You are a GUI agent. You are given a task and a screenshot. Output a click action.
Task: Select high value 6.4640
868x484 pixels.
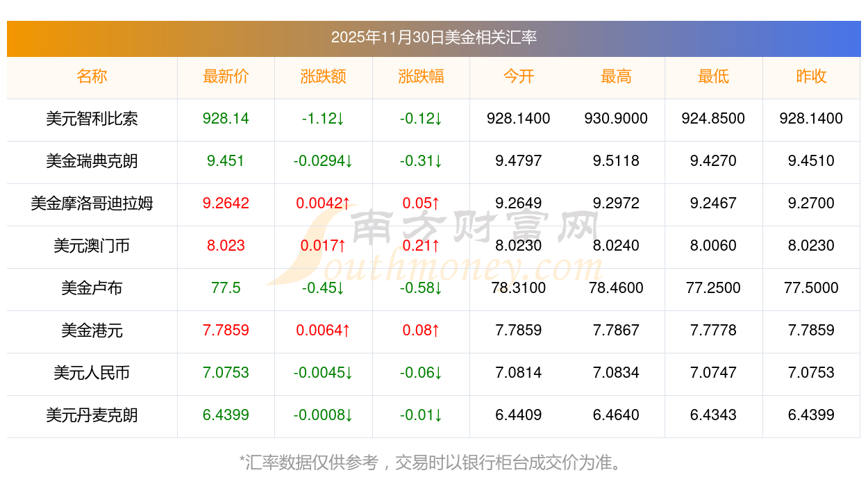coord(616,415)
